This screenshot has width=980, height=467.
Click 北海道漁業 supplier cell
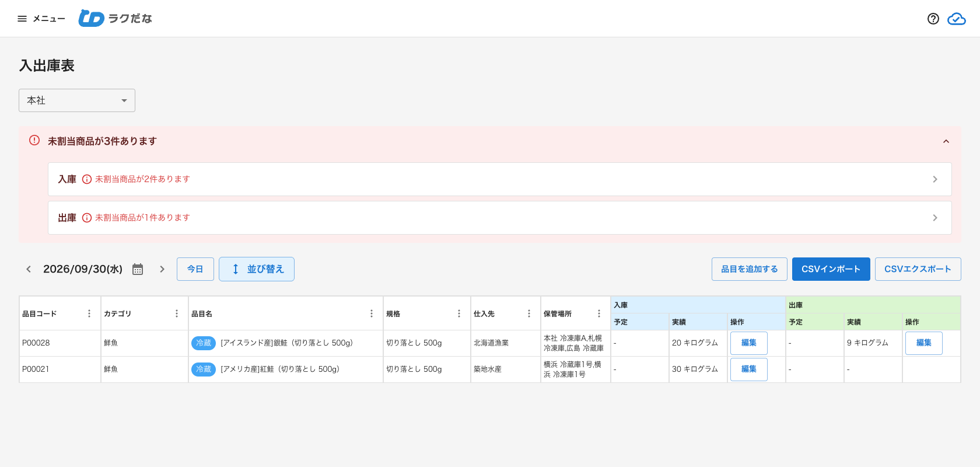[x=506, y=343]
